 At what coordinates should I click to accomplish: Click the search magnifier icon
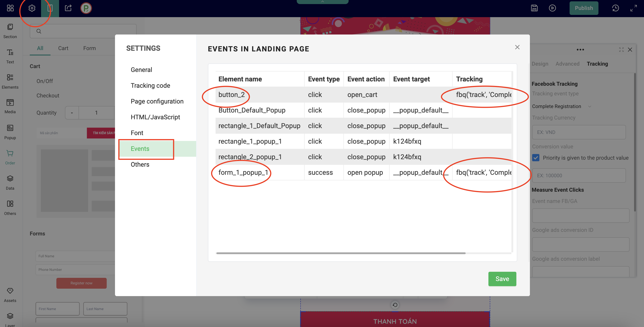[39, 31]
